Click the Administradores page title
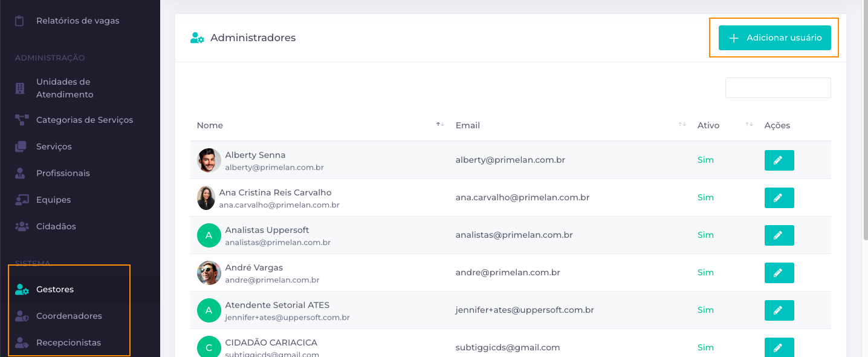Screen dimensions: 868x357 tap(253, 38)
